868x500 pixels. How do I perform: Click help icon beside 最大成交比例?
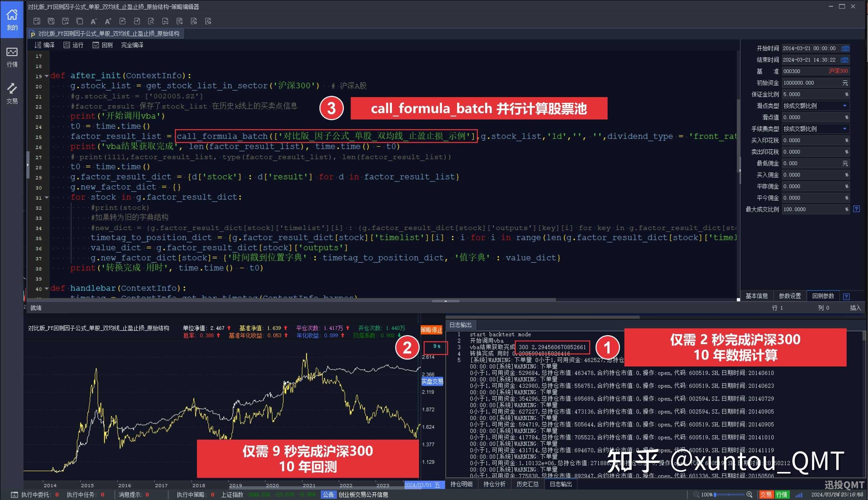[x=856, y=209]
